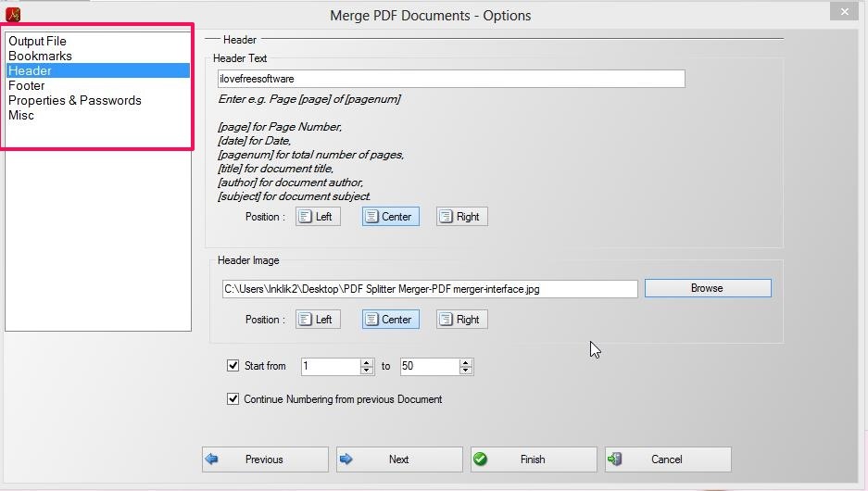
Task: Cancel the merge options dialog
Action: click(668, 460)
